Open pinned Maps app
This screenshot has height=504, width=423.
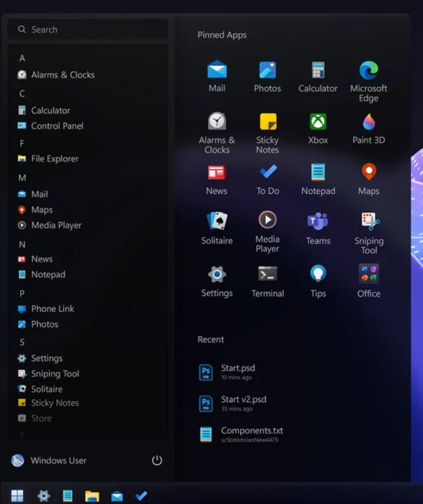point(368,179)
